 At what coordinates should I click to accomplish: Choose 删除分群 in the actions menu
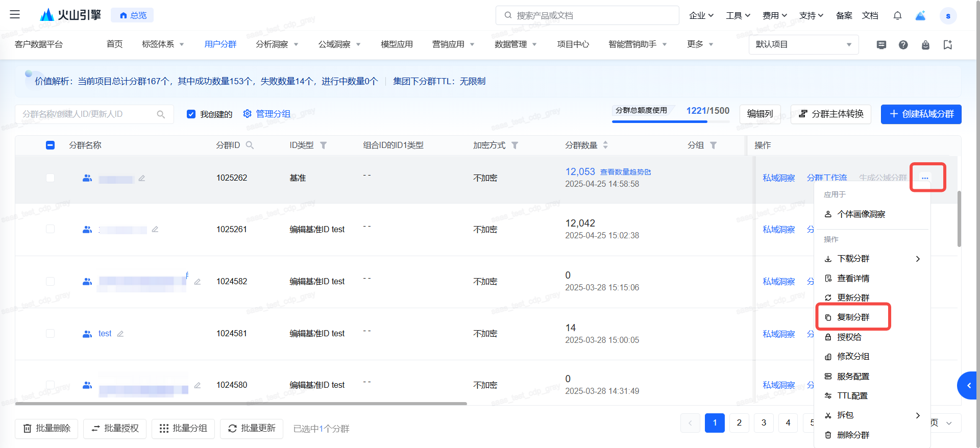[853, 435]
